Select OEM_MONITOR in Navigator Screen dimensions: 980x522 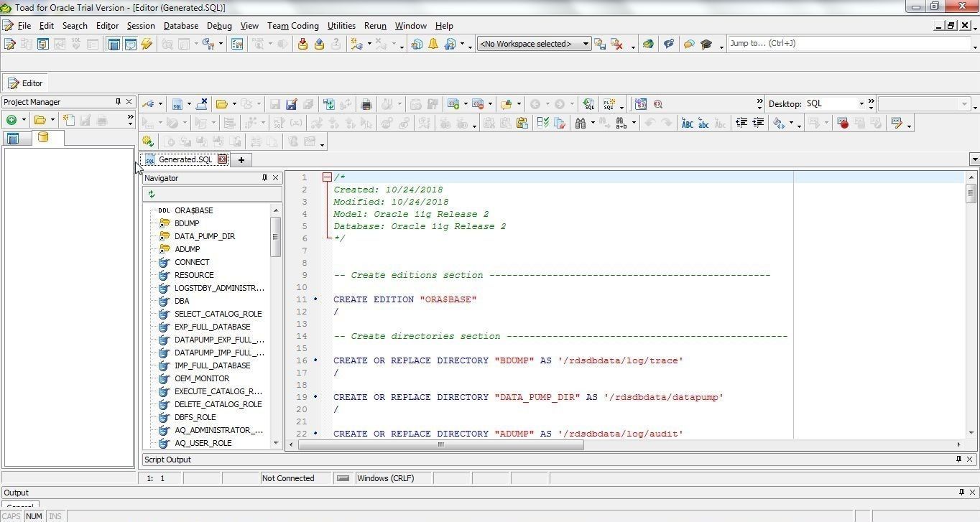point(202,378)
